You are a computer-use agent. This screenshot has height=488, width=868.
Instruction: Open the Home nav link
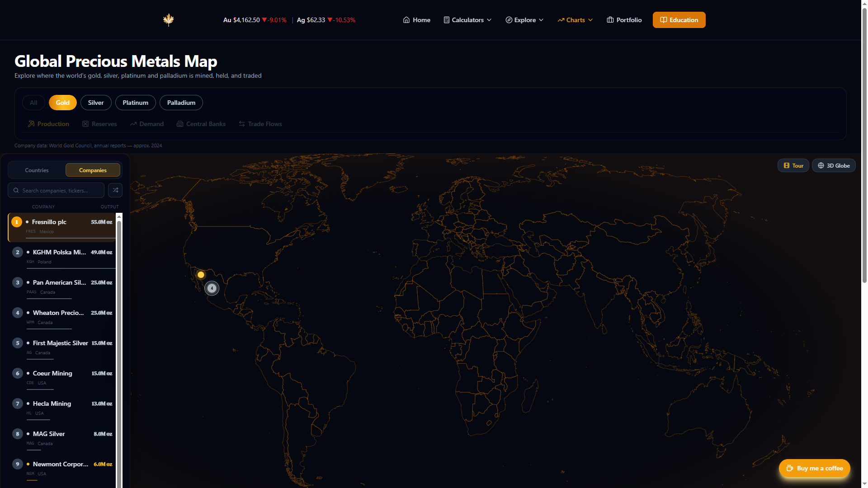coord(416,20)
